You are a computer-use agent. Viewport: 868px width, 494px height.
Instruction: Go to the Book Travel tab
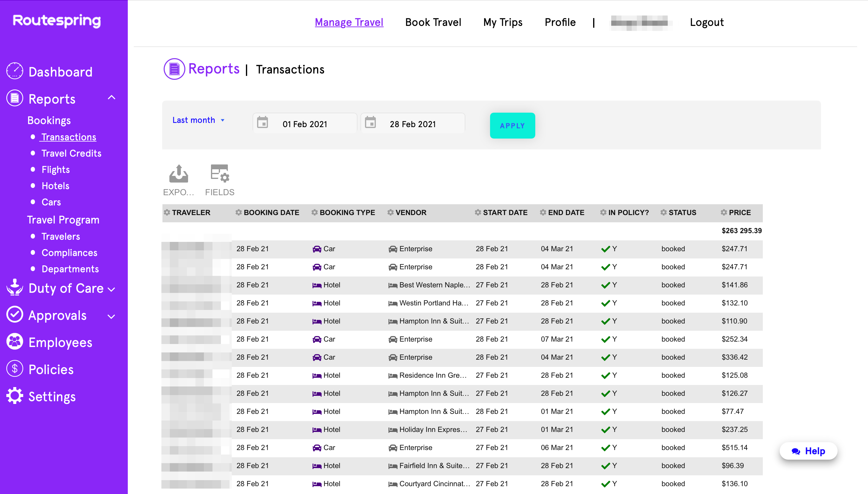433,22
